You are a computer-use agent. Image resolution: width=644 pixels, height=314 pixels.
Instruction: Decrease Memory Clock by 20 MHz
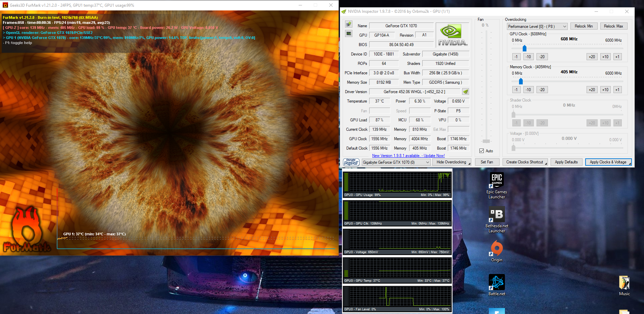[x=542, y=90]
